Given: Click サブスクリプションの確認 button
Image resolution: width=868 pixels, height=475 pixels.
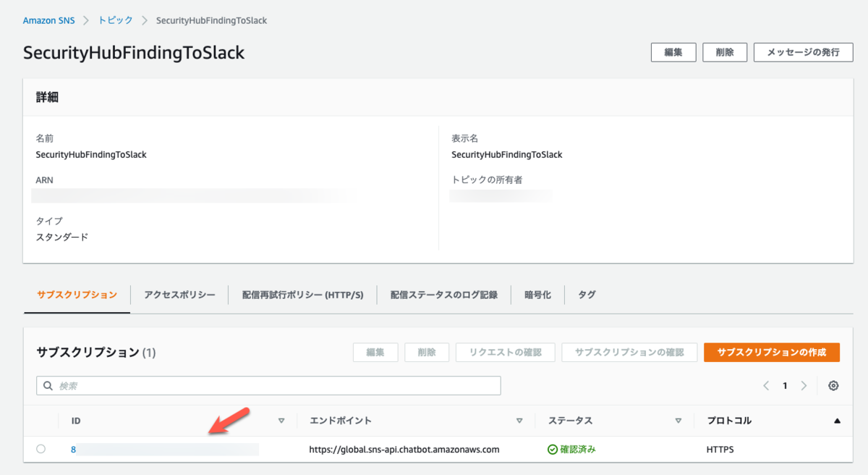Looking at the screenshot, I should [x=629, y=352].
